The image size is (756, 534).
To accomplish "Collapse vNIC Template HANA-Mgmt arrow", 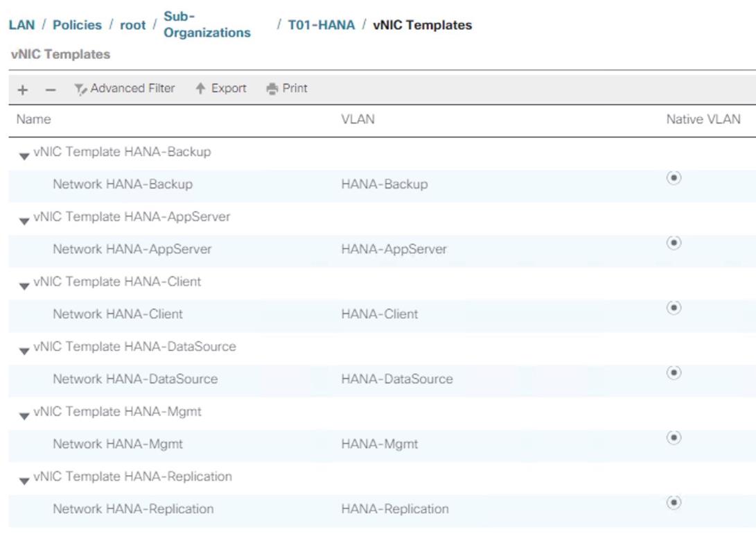I will pyautogui.click(x=24, y=416).
